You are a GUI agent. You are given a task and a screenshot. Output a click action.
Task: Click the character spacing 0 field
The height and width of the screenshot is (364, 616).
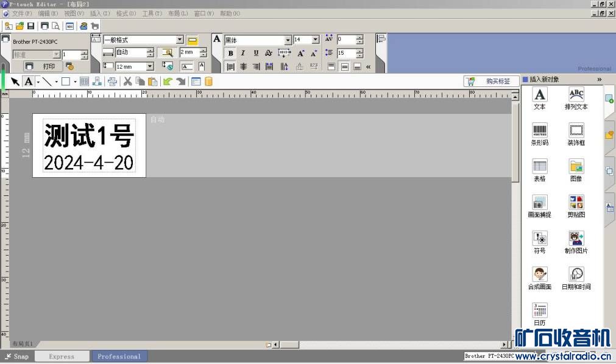pos(347,40)
